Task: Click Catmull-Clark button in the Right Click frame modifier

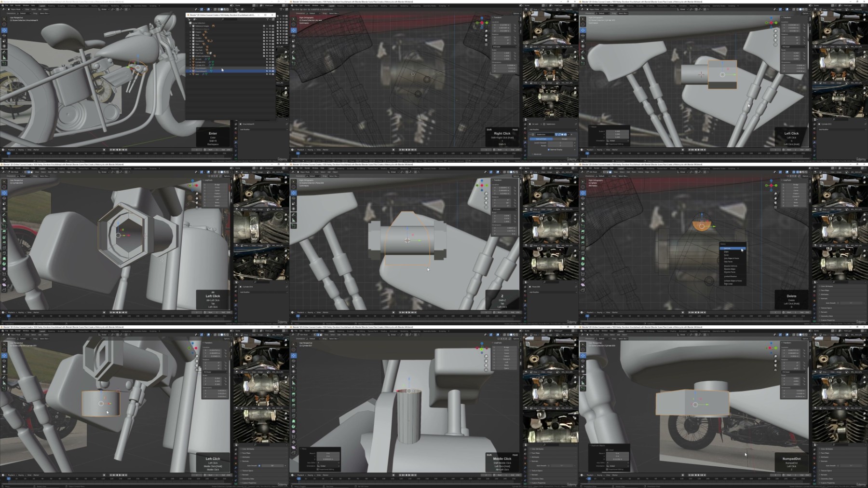Action: click(541, 139)
